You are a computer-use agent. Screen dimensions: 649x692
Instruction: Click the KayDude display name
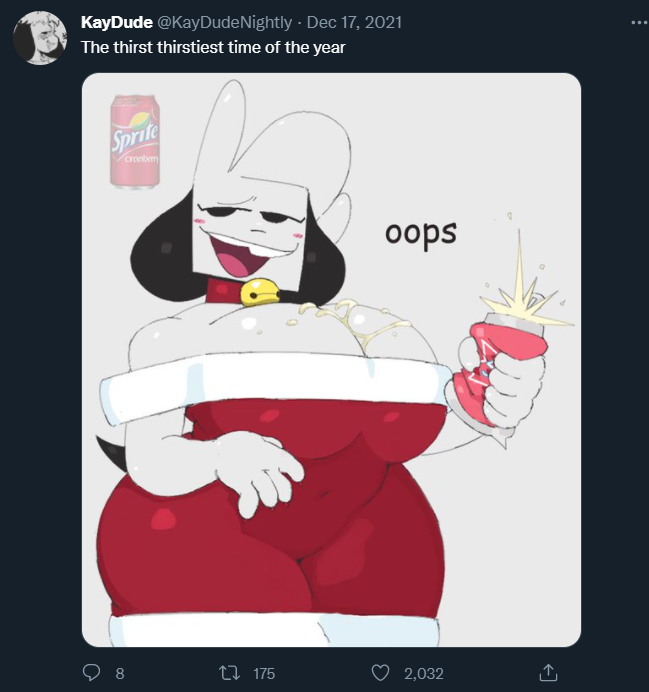pyautogui.click(x=116, y=22)
